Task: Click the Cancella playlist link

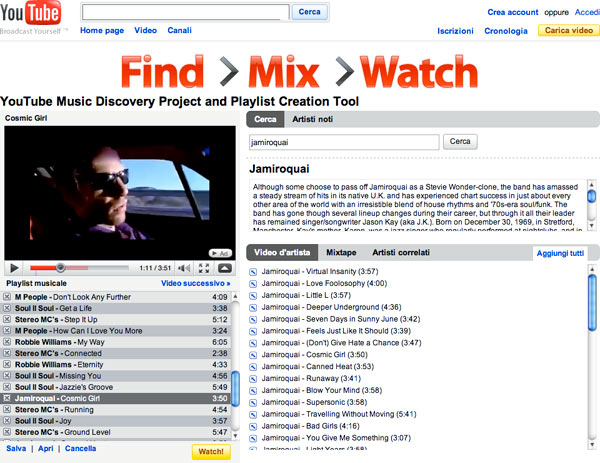Action: [80, 448]
